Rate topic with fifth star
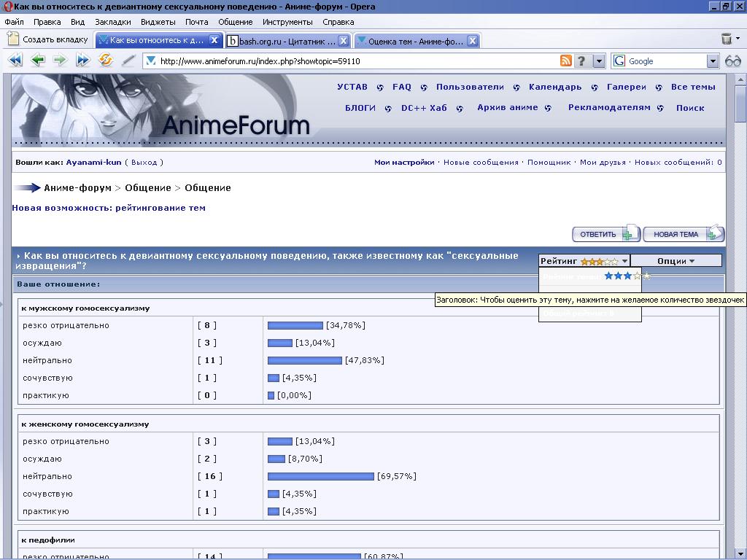The height and width of the screenshot is (560, 747). (x=646, y=276)
